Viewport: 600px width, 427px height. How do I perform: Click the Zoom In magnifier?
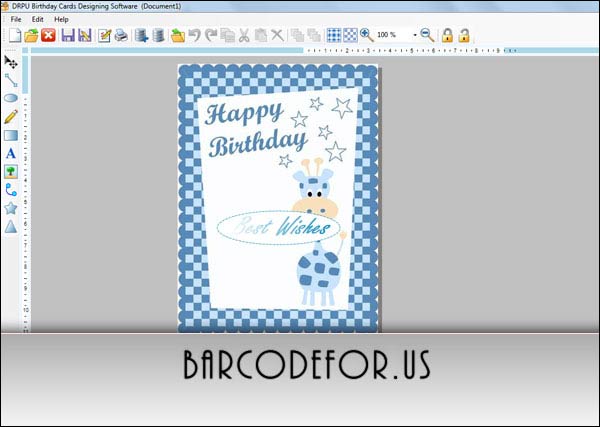(366, 36)
